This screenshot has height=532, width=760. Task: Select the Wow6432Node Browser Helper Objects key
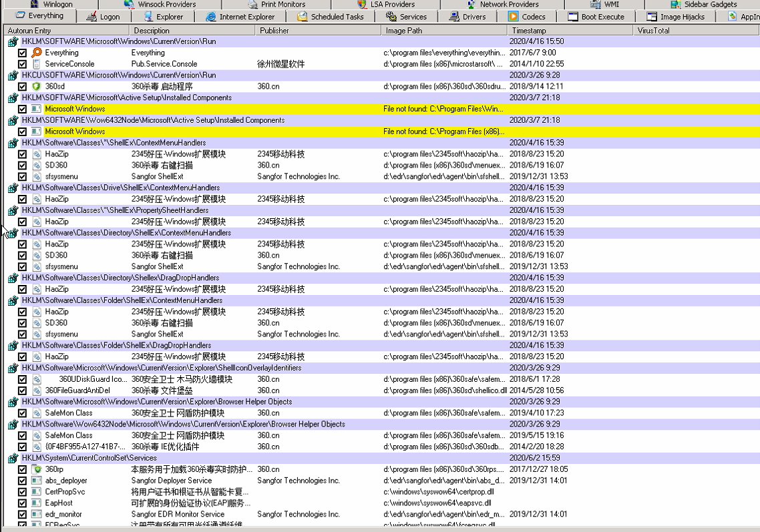point(183,425)
